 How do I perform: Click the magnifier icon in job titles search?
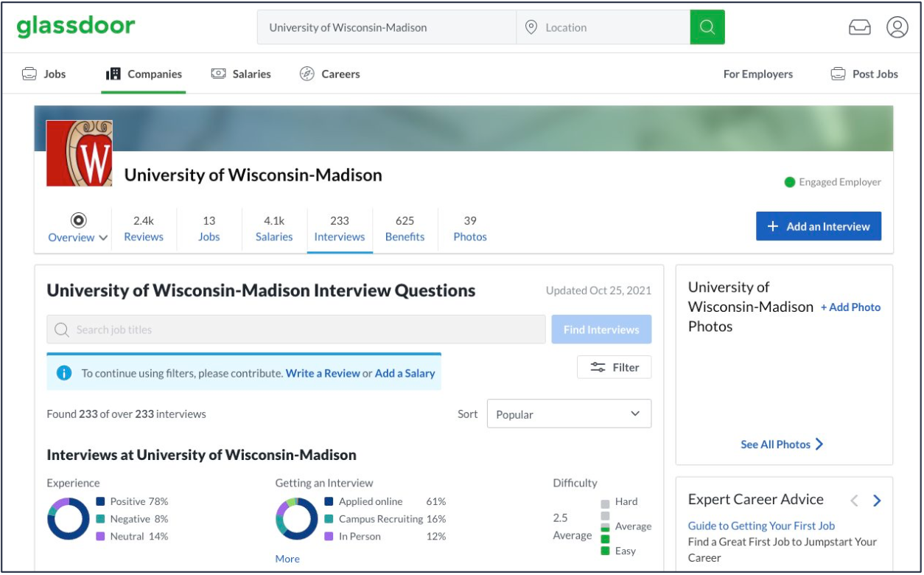62,330
